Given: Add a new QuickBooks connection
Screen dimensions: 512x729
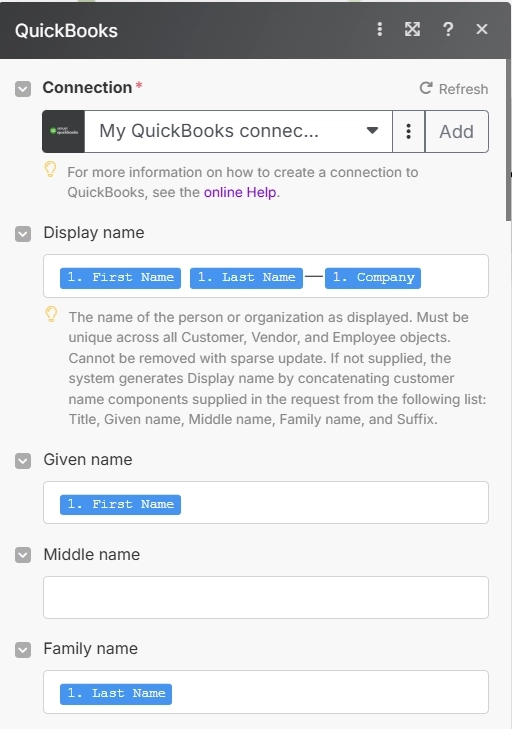Looking at the screenshot, I should (457, 131).
